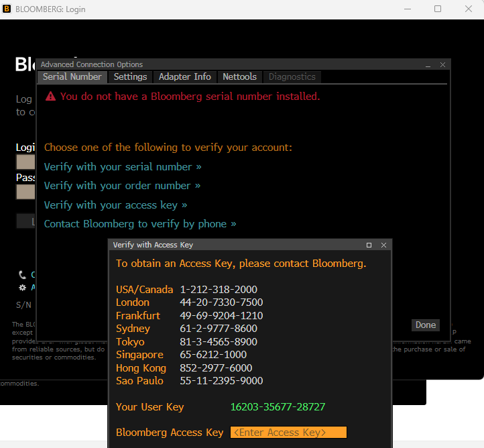Viewport: 484px width, 448px height.
Task: Click the Tokyo number 81-3-4565-8900
Action: pyautogui.click(x=219, y=342)
